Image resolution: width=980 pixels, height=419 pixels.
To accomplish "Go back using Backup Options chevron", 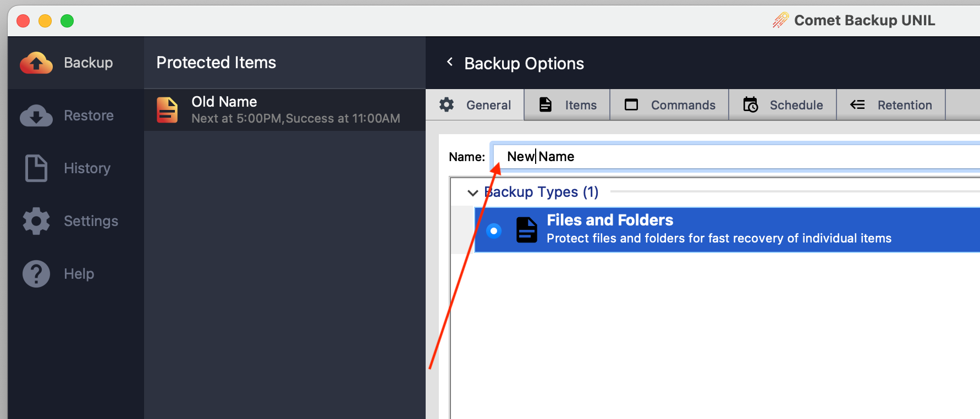I will pos(450,62).
